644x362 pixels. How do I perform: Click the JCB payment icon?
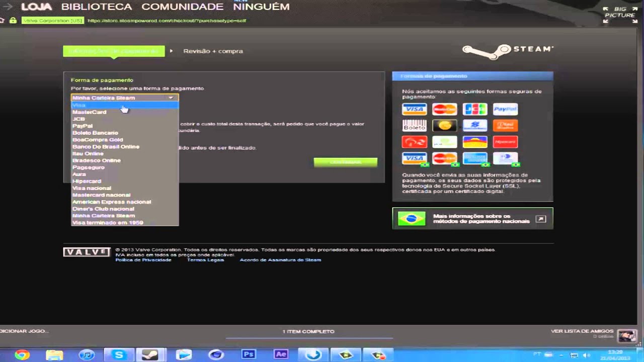[475, 109]
